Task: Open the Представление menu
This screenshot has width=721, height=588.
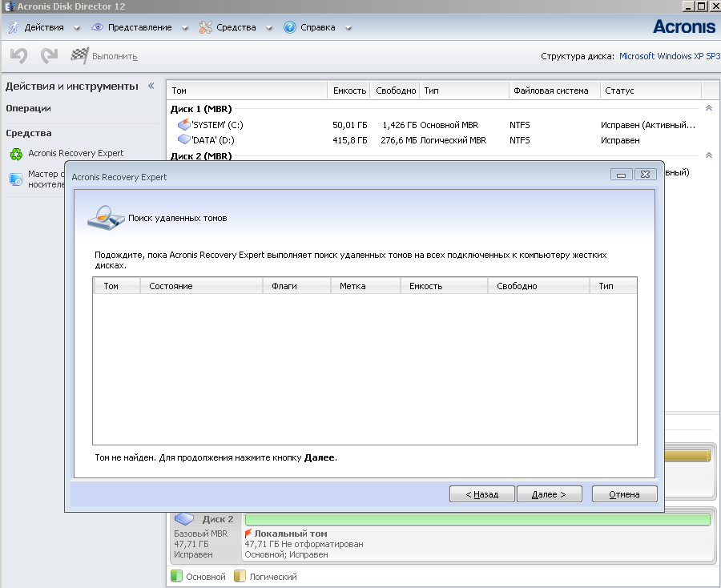Action: [139, 27]
